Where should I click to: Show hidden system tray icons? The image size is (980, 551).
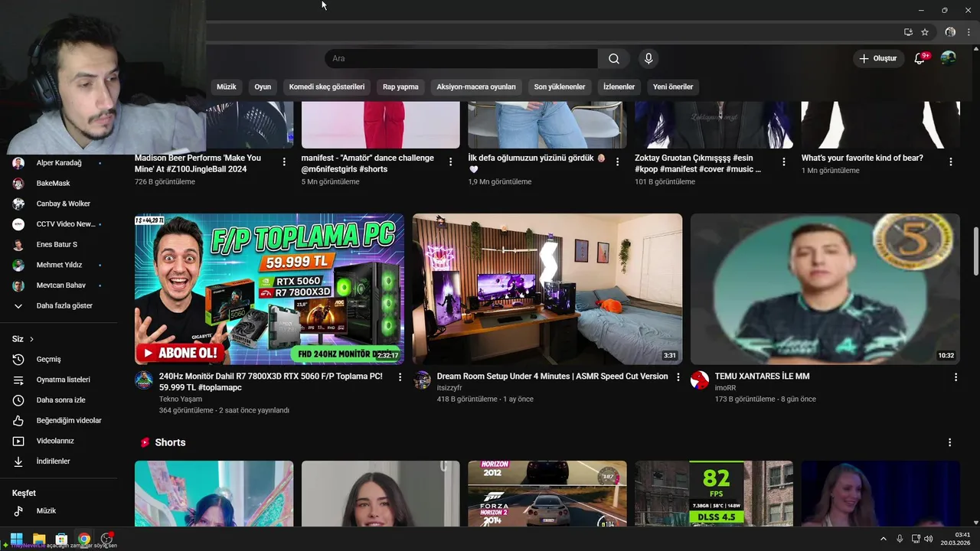(883, 539)
